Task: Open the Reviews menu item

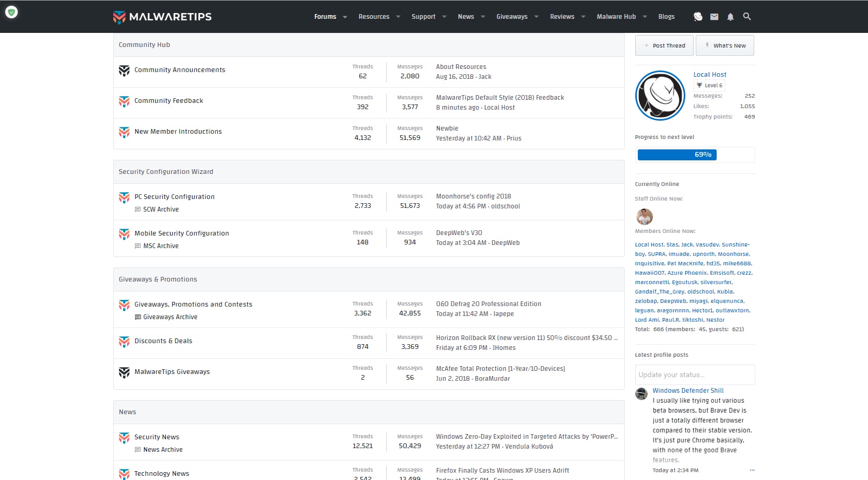Action: pos(562,17)
